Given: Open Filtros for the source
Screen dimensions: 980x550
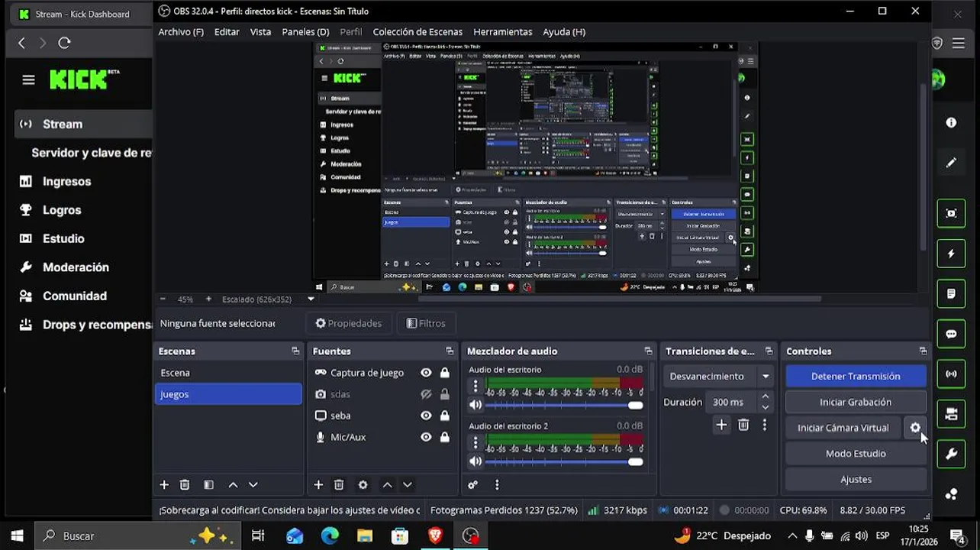Looking at the screenshot, I should [x=426, y=323].
